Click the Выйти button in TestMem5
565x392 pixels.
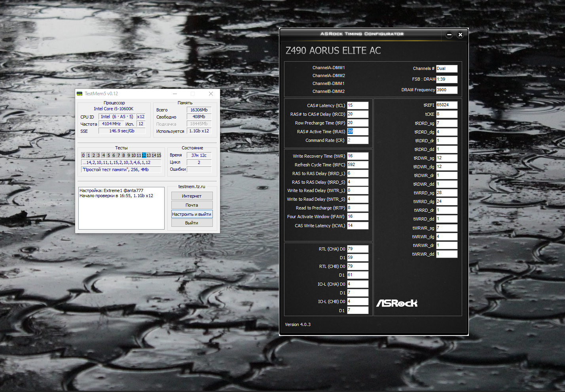pyautogui.click(x=192, y=223)
